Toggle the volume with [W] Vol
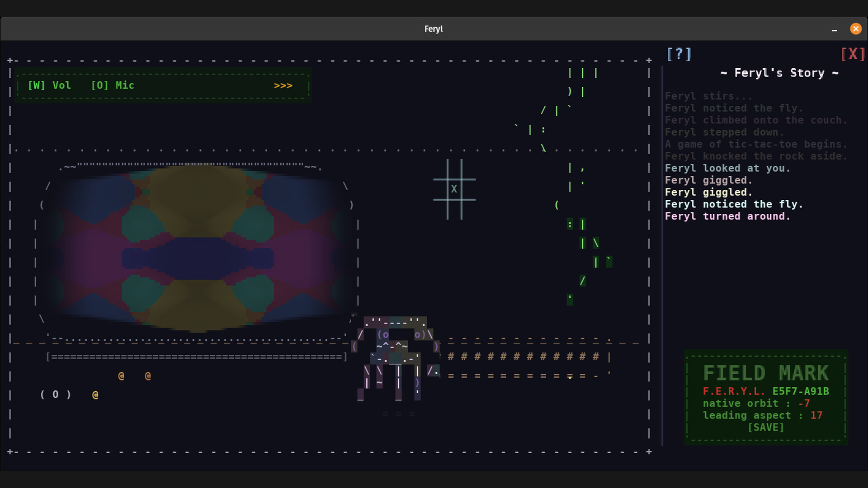Screen dimensions: 868x488 [x=50, y=85]
